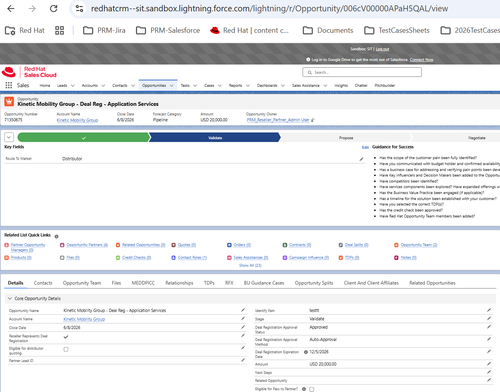Open the Pitchbuilder nav item
Viewport: 500px width, 392px height.
click(x=385, y=86)
